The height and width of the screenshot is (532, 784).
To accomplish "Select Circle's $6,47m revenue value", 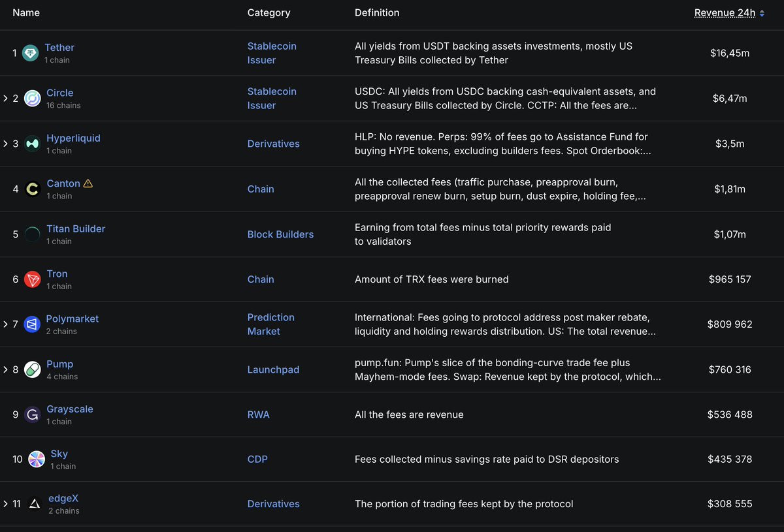I will tap(730, 99).
